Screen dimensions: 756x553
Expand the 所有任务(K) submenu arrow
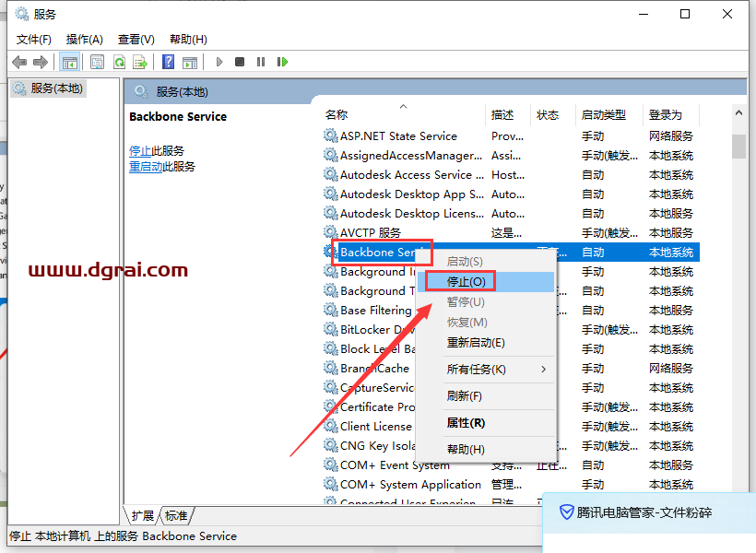(x=543, y=370)
